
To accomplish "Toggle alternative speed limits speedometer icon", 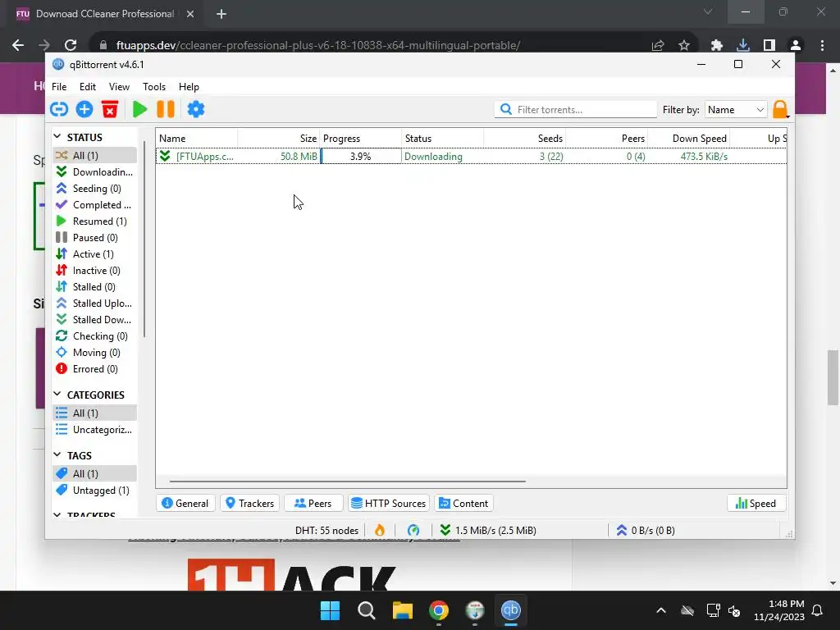I will pyautogui.click(x=413, y=531).
